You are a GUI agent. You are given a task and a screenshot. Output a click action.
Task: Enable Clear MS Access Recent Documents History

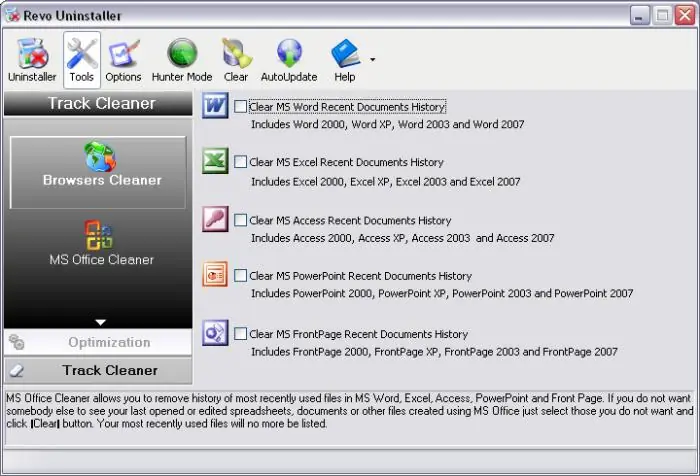coord(240,220)
